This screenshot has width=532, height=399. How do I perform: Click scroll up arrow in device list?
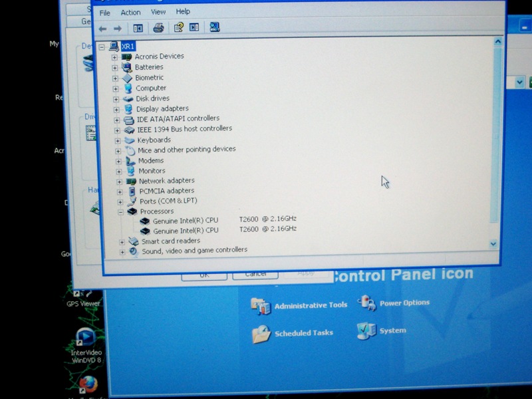497,42
